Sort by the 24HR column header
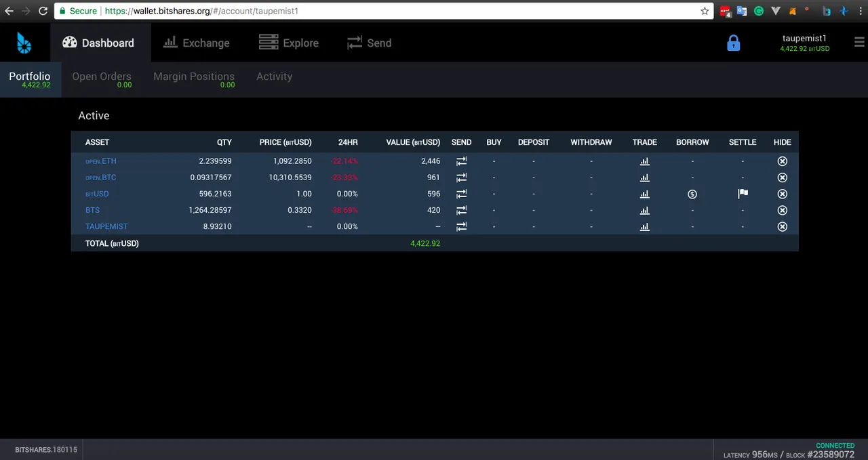 (348, 142)
